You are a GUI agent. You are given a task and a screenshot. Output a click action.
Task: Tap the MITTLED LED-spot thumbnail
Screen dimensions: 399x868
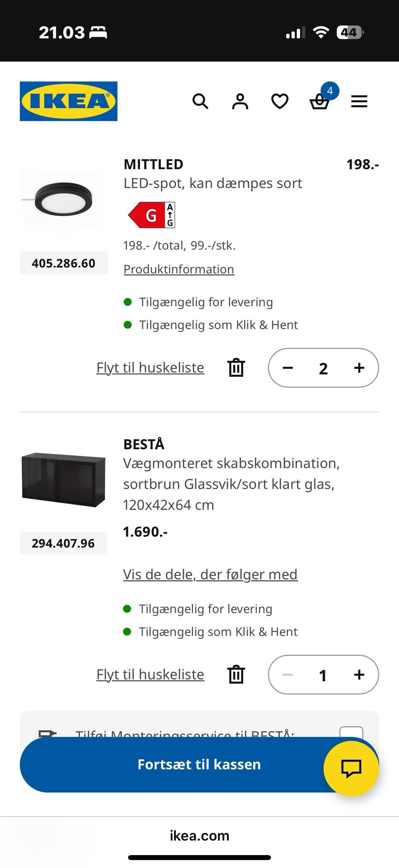click(x=64, y=199)
